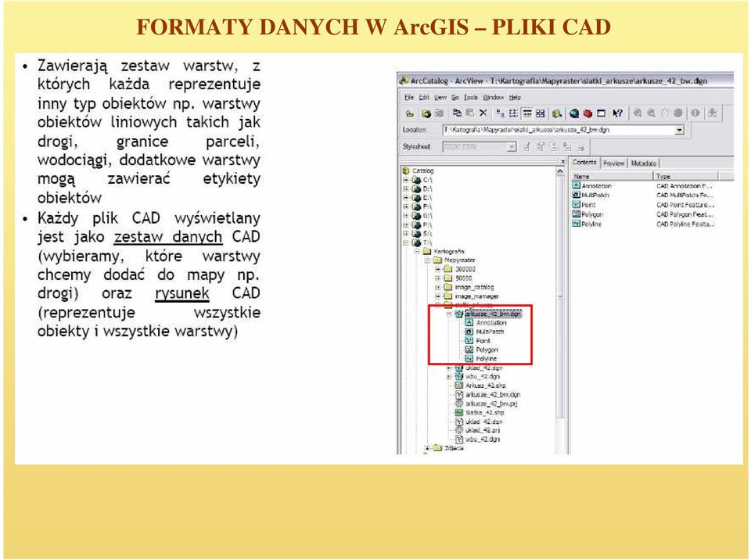Click the Location path input field
The height and width of the screenshot is (560, 751).
pos(559,130)
